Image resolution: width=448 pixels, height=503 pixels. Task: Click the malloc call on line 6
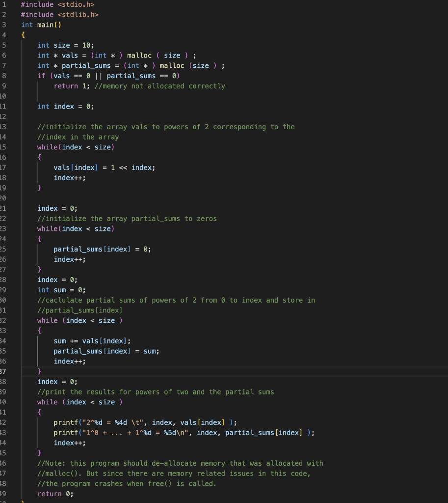click(139, 55)
